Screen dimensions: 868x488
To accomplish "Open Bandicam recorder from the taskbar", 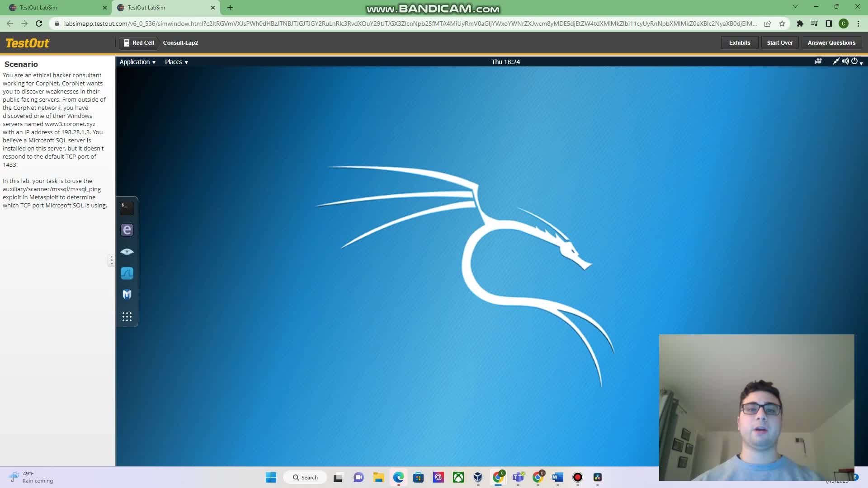I will [577, 477].
